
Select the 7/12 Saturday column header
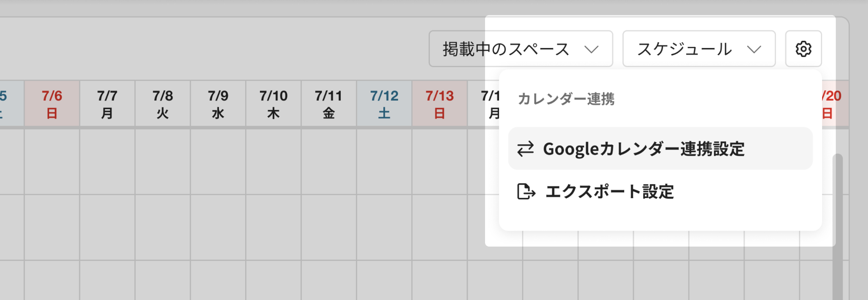coord(384,103)
